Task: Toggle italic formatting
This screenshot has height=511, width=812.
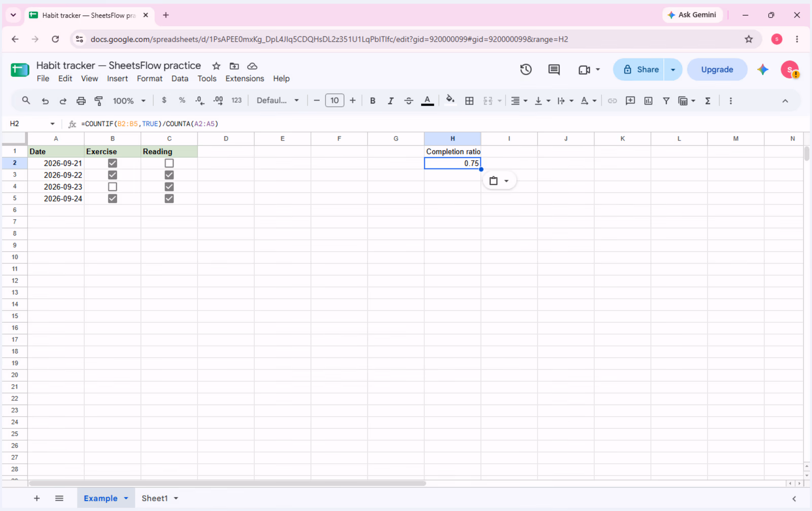Action: coord(390,101)
